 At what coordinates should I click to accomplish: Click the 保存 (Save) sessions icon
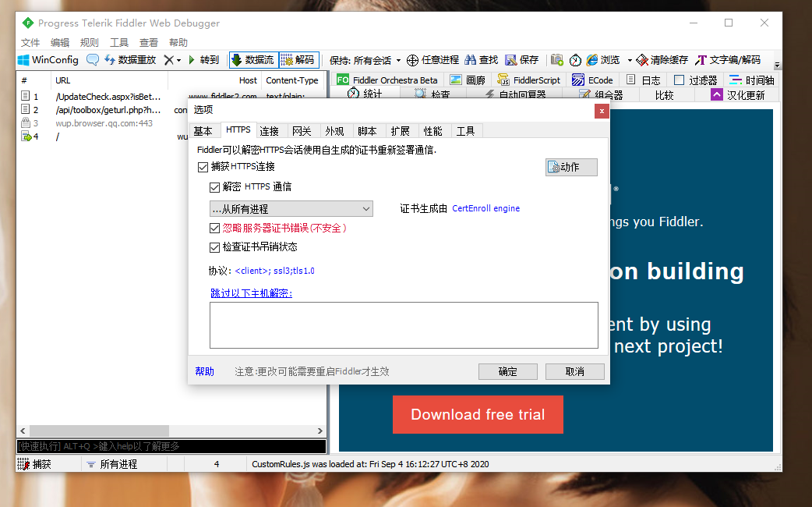pyautogui.click(x=518, y=59)
